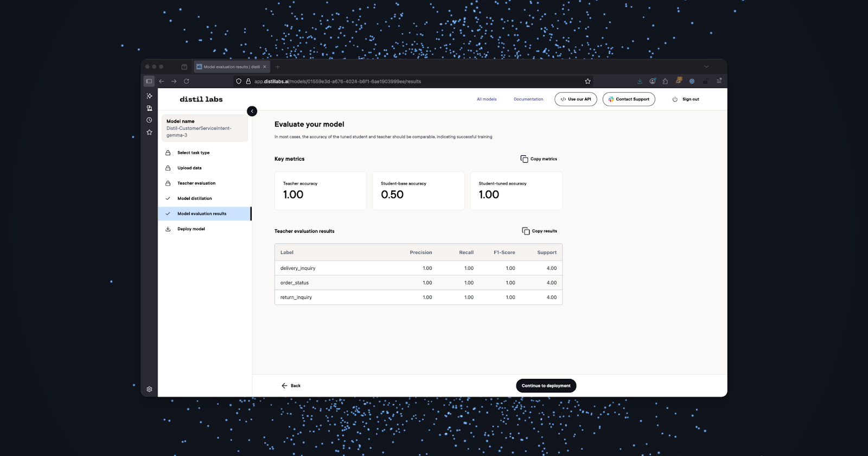Sign out of distil labs
868x456 pixels.
pyautogui.click(x=686, y=99)
